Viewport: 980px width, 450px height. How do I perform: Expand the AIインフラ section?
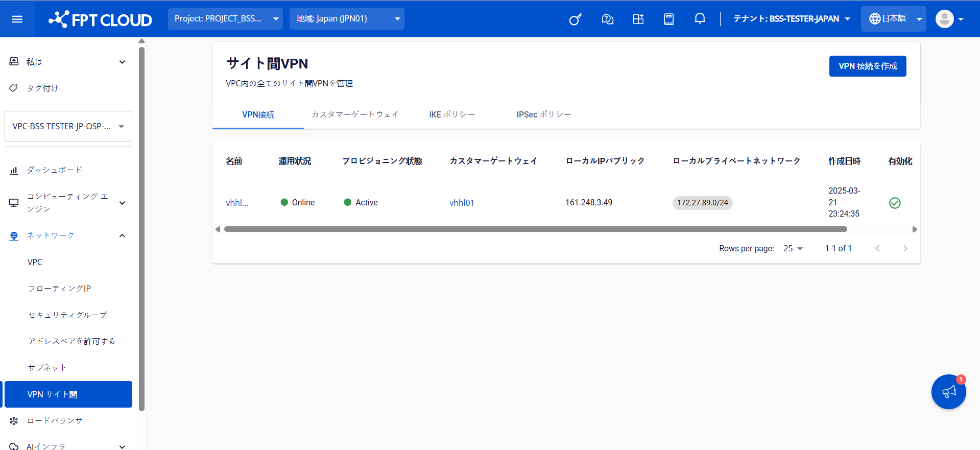pyautogui.click(x=122, y=446)
